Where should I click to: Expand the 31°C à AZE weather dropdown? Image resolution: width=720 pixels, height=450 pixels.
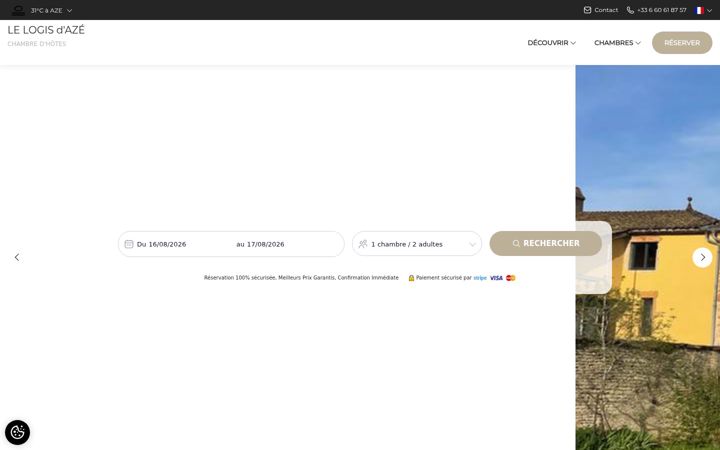click(51, 10)
